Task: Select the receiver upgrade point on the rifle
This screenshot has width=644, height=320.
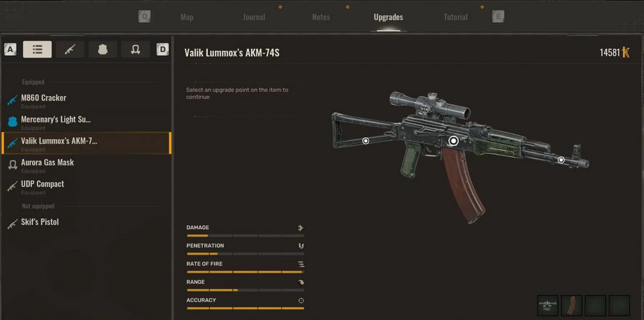Action: coord(453,141)
